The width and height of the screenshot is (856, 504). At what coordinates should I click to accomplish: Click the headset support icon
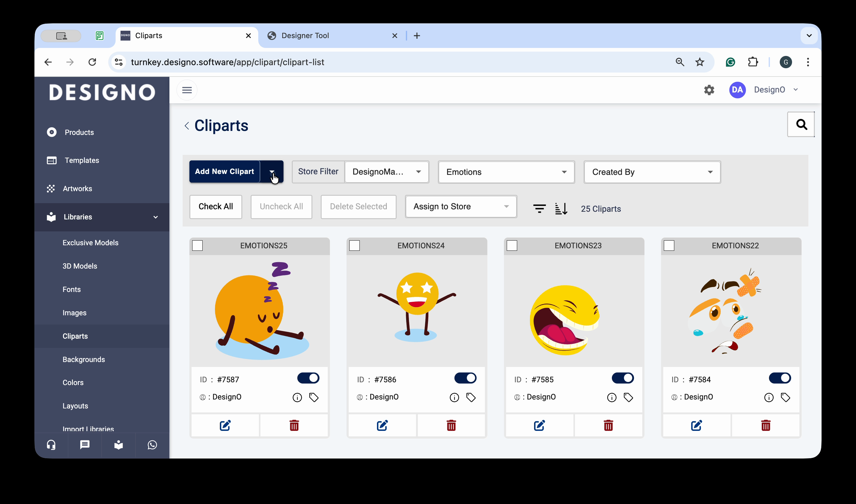point(51,445)
